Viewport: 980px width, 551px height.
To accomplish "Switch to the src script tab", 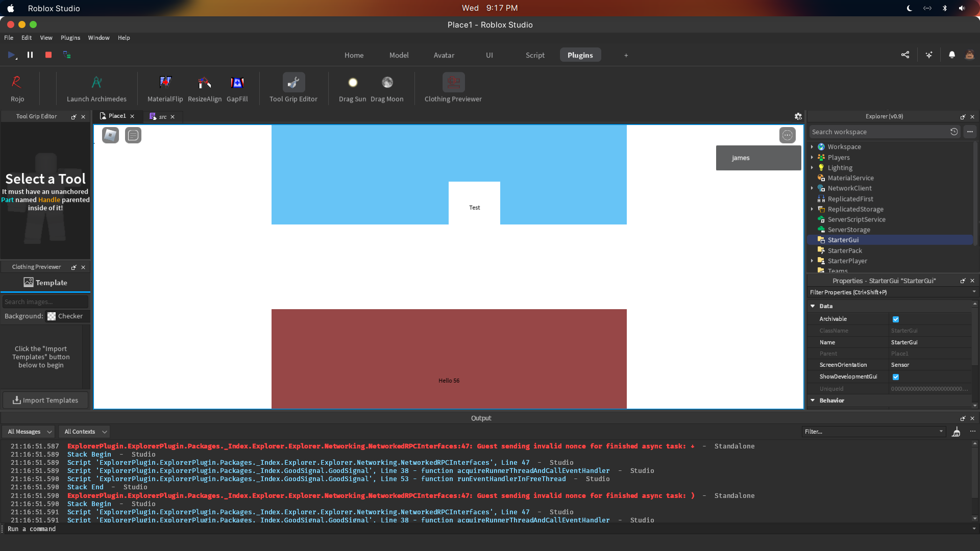I will click(162, 117).
